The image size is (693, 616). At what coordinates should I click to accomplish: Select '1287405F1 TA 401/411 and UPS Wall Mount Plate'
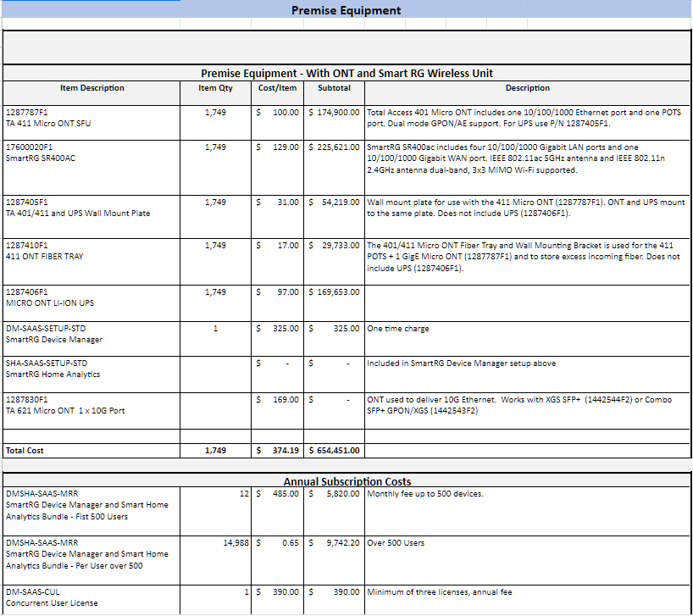click(x=91, y=217)
